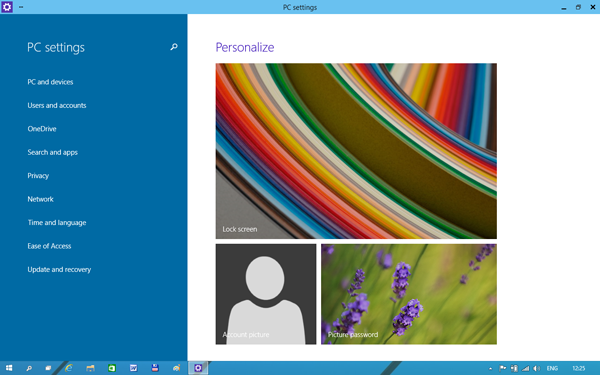Open the clock showing 12:25

coord(579,368)
